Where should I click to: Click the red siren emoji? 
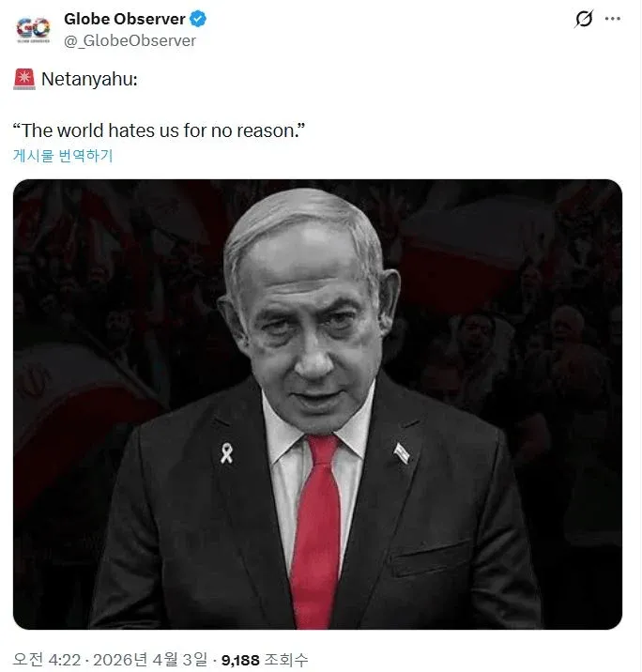(24, 79)
